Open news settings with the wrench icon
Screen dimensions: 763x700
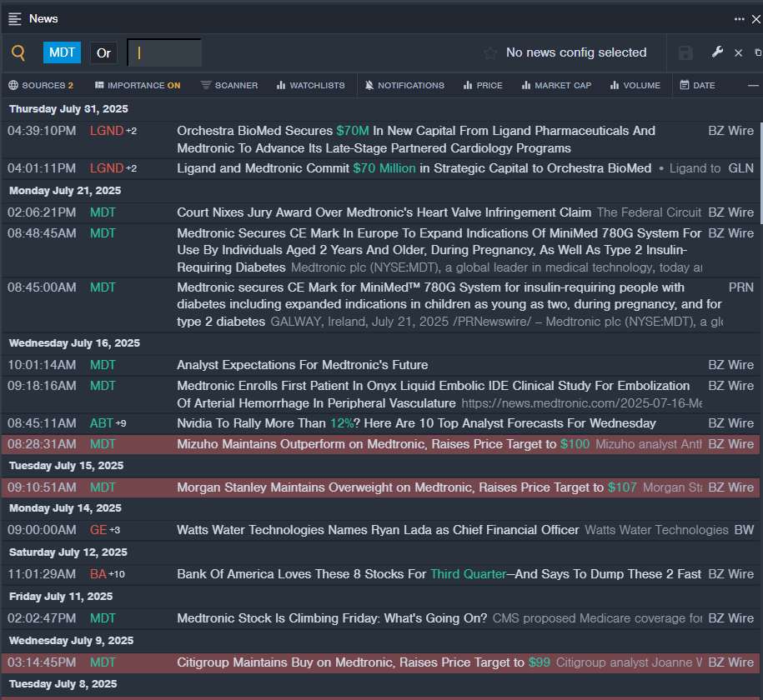pos(717,52)
